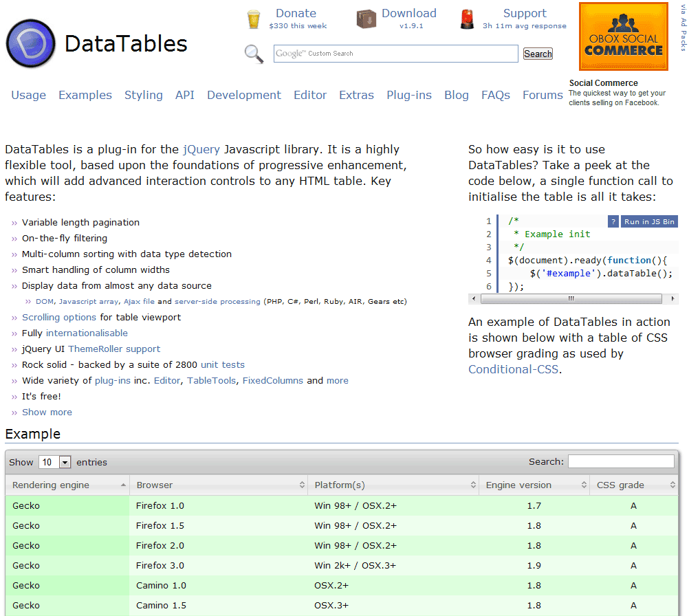Click the code box horizontal scrollbar
Viewport: 689px width, 616px height.
[571, 299]
